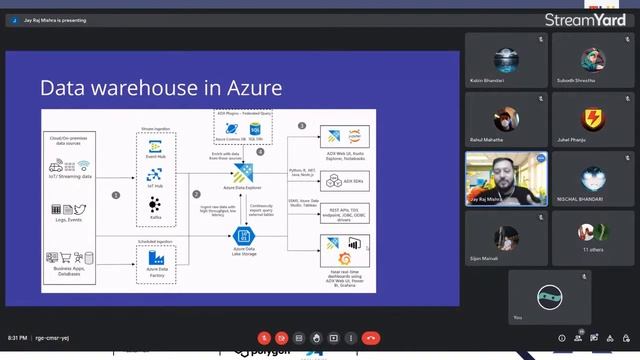
Task: Raise your hand in the meeting
Action: (x=316, y=338)
